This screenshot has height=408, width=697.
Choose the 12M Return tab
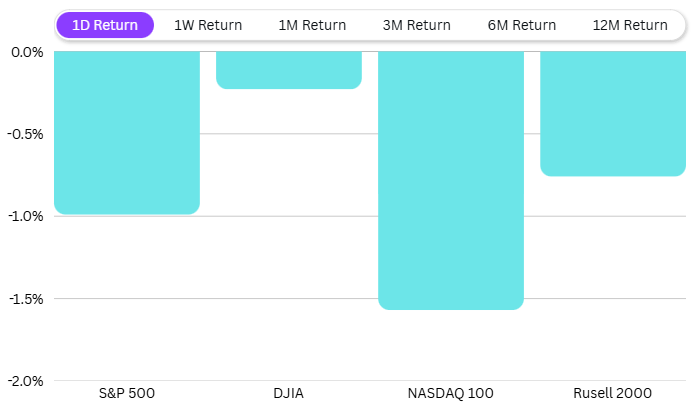(x=630, y=25)
